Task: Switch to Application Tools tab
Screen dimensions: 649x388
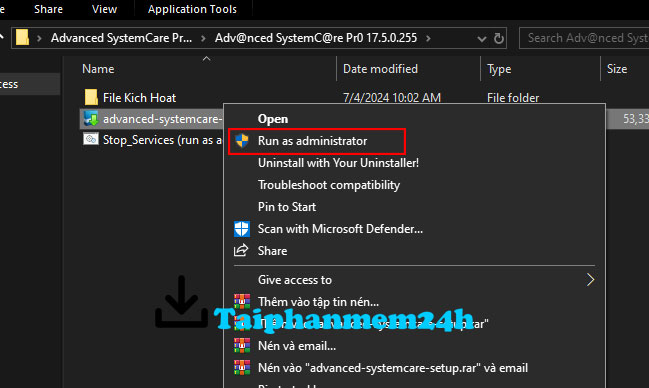Action: point(192,9)
